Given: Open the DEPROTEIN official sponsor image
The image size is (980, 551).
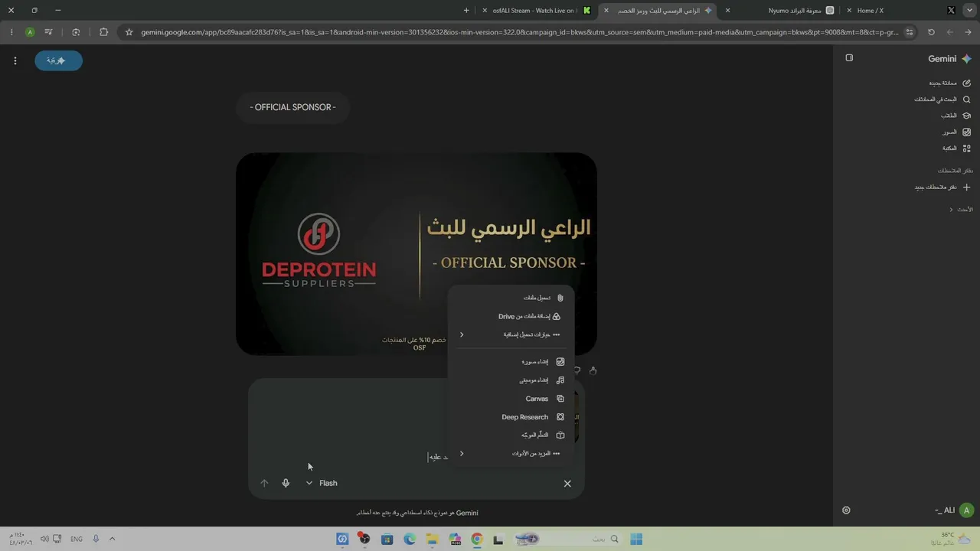Looking at the screenshot, I should click(x=416, y=254).
